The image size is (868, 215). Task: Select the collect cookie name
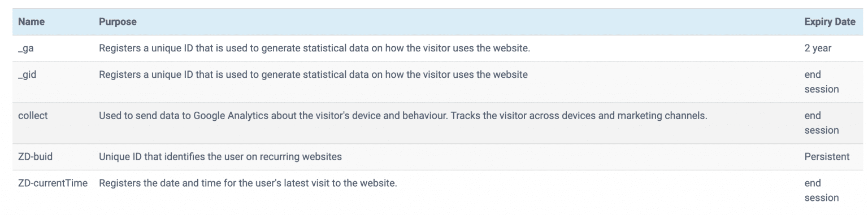tap(33, 116)
